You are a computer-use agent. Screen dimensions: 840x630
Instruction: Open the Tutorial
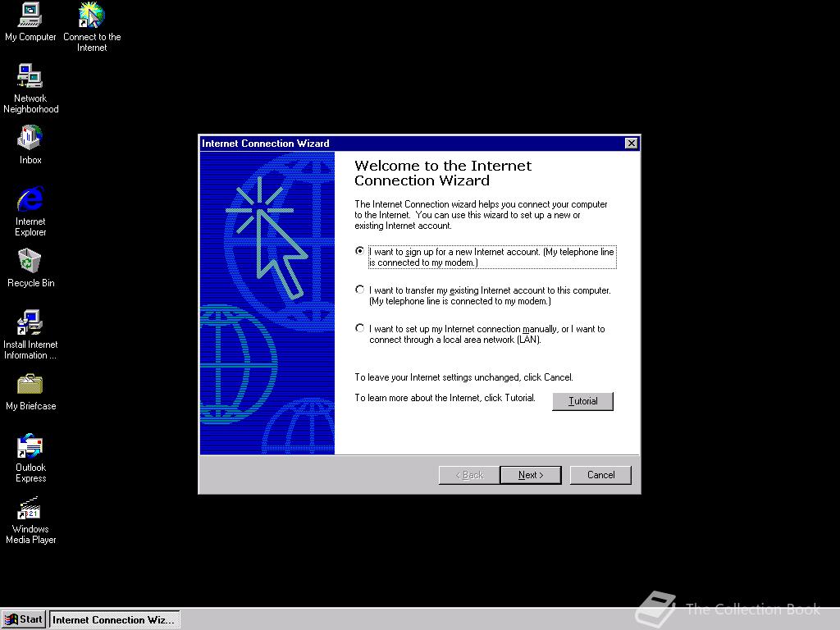click(583, 401)
